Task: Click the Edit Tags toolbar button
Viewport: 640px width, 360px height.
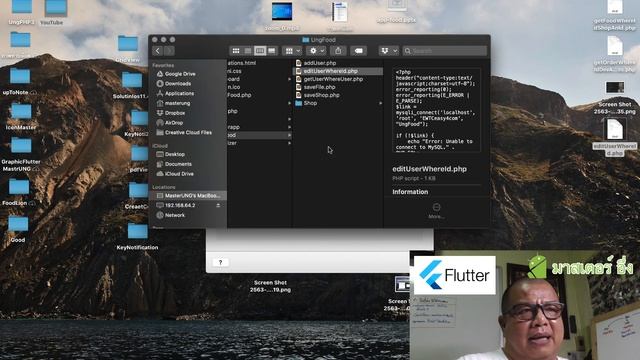Action: (358, 51)
